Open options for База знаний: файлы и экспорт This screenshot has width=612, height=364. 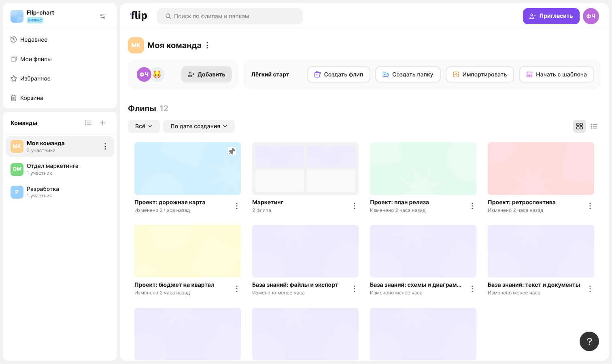[355, 289]
